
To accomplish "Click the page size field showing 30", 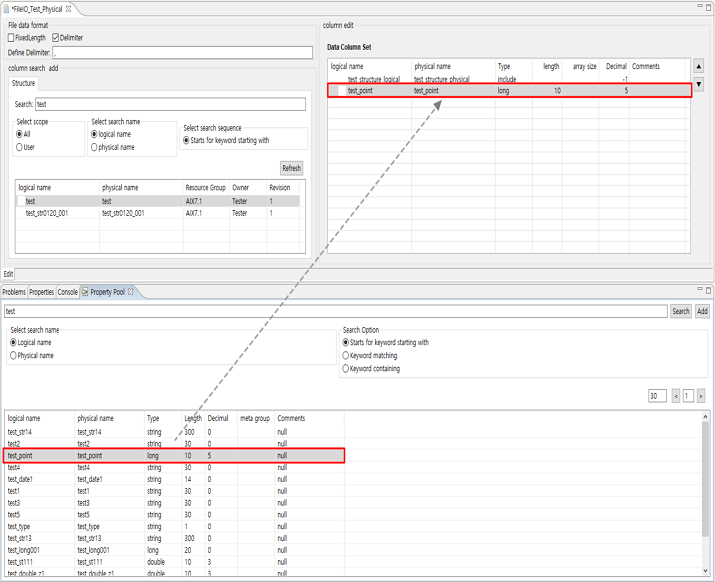I will click(657, 396).
